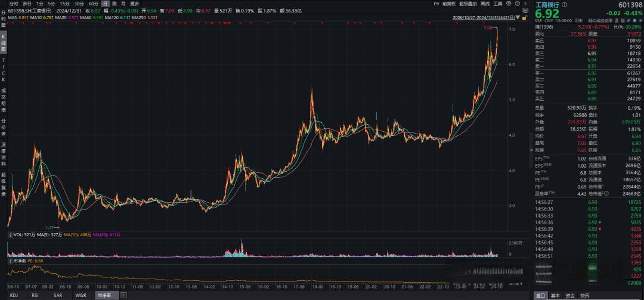Click the 1.37 low price marker on chart
644x300 pixels.
click(50, 227)
